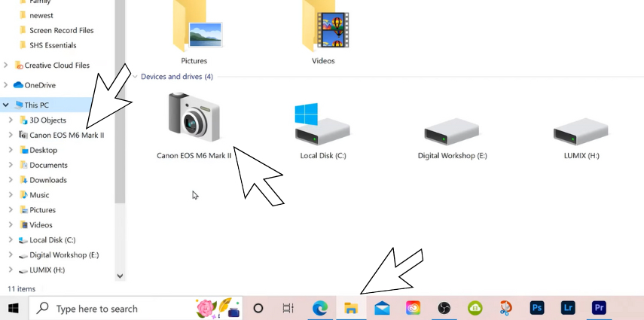Launch Lightroom from taskbar
644x320 pixels.
568,308
